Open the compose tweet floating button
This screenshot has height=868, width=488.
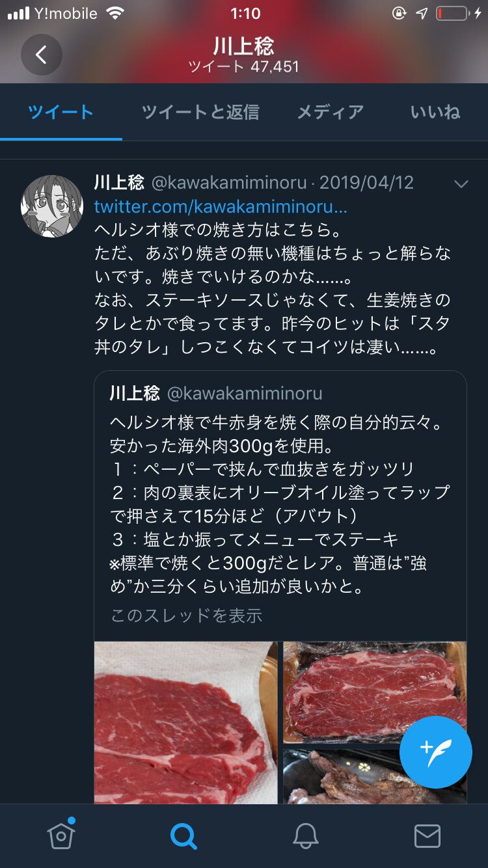click(436, 752)
